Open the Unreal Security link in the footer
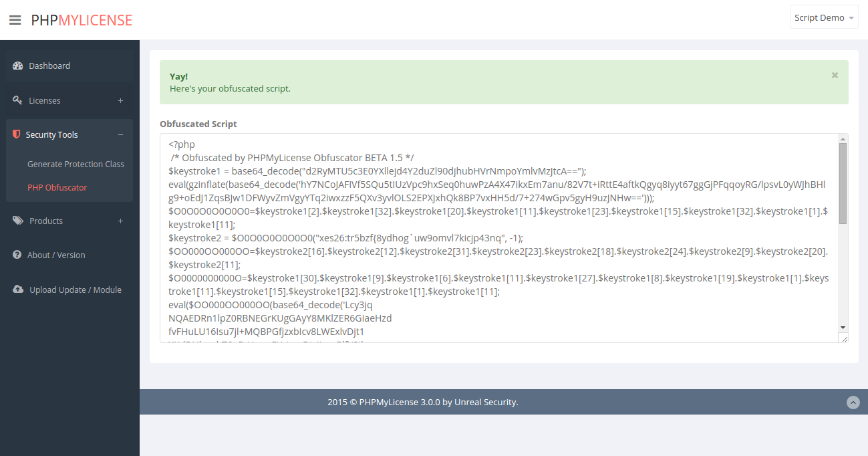 pyautogui.click(x=486, y=402)
